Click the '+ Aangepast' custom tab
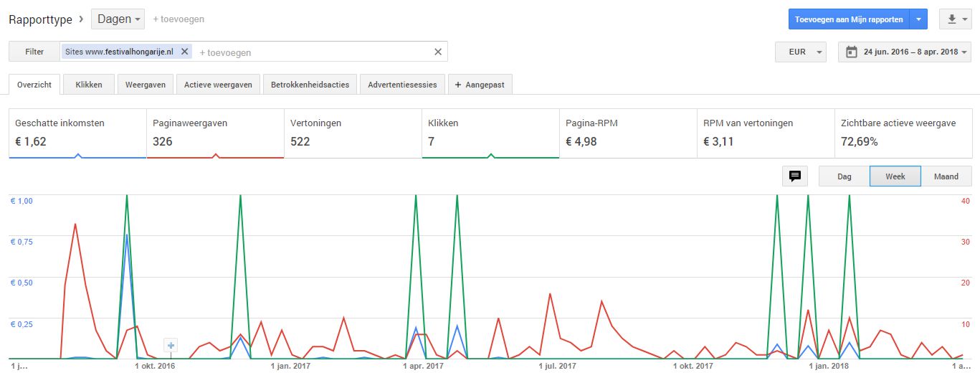980x373 pixels. (480, 85)
